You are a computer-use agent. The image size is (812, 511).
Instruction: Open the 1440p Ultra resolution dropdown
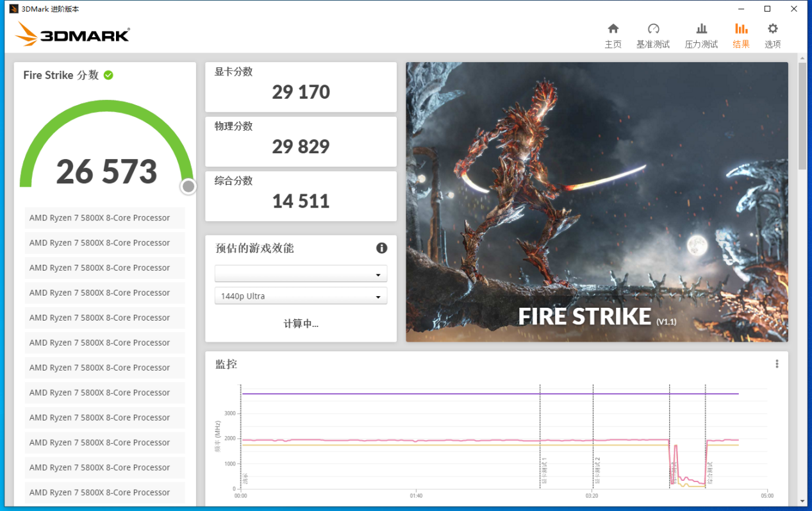pos(301,296)
